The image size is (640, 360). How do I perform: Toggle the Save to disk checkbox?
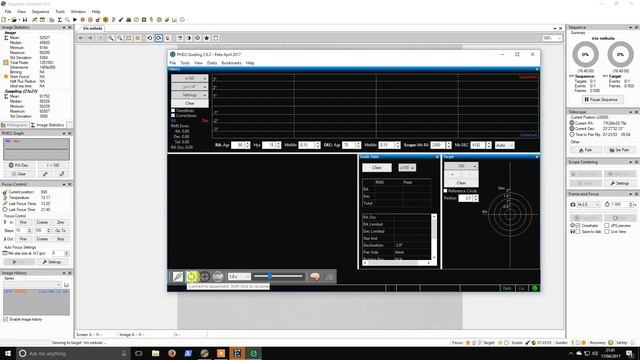578,231
